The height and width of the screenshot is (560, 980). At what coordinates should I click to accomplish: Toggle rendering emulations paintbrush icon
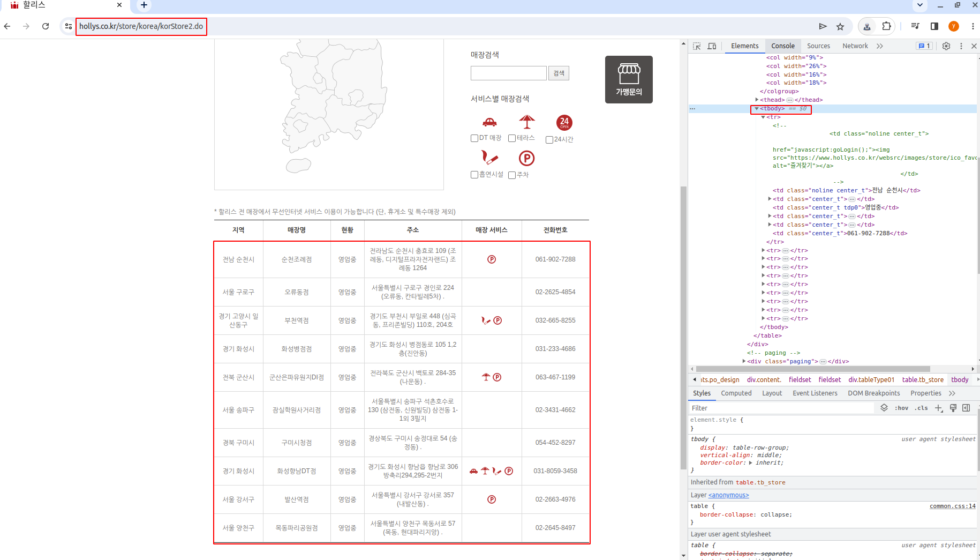(x=953, y=408)
